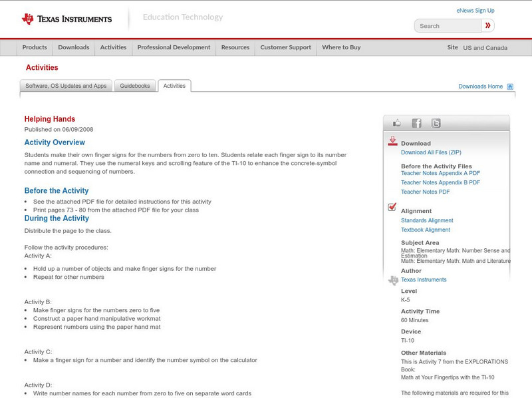532x398 pixels.
Task: Click the Downloads Home house icon
Action: (x=510, y=87)
